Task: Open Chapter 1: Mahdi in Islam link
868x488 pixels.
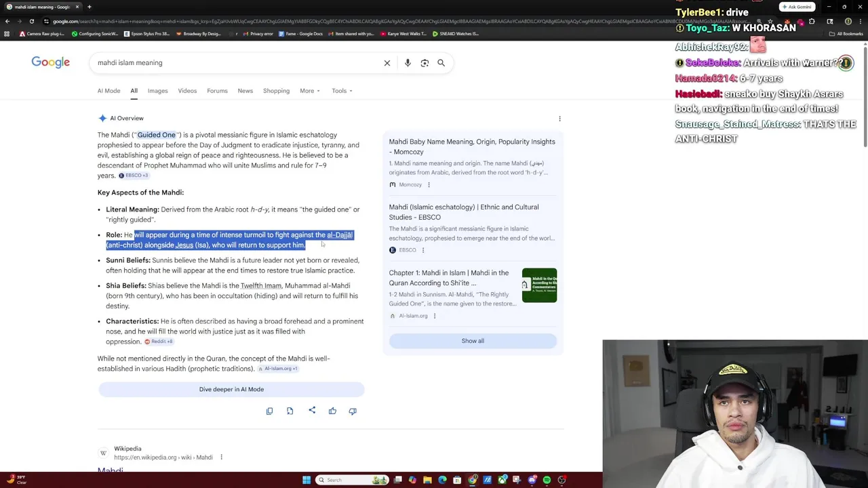Action: (x=448, y=278)
